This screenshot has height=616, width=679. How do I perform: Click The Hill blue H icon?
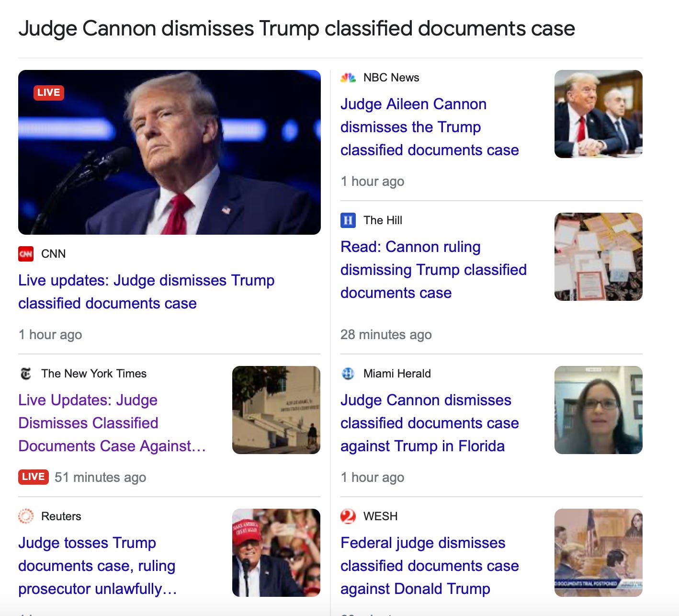348,220
